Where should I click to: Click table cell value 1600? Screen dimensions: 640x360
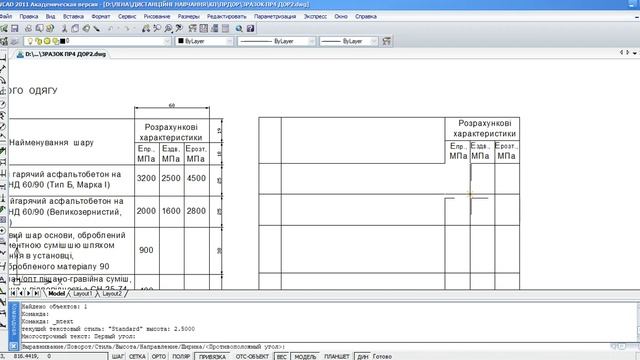(x=171, y=211)
